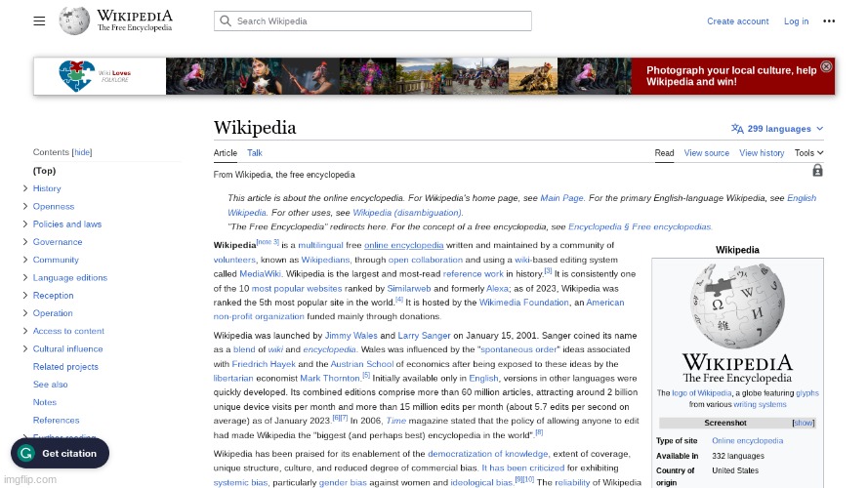Click the Get citation button

(60, 453)
